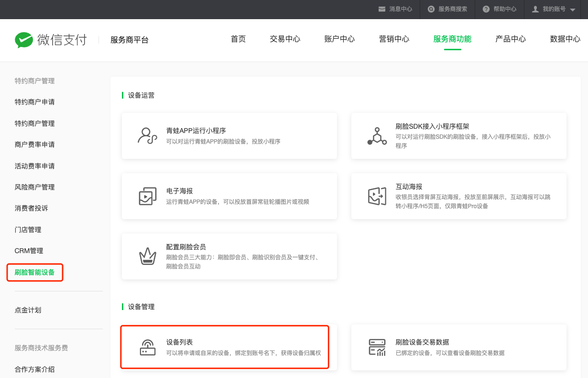Click the 刷脸SDK接入小程序框架 node icon

(377, 136)
